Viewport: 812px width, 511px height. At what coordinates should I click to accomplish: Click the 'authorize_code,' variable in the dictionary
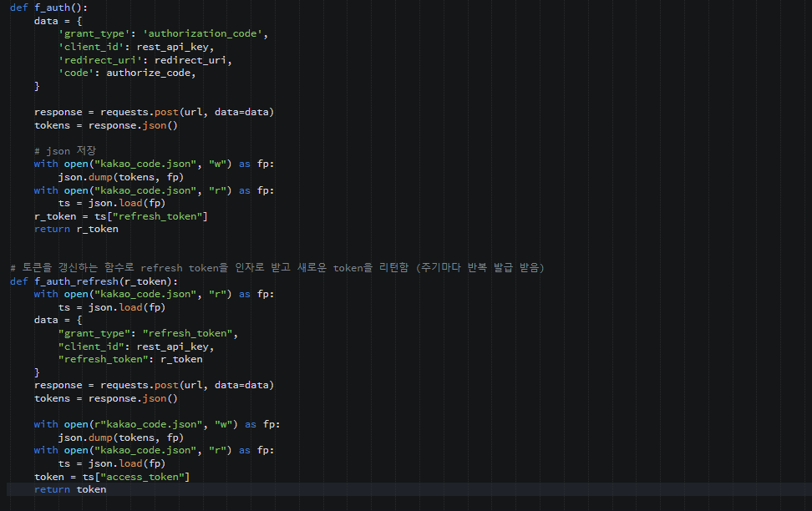click(x=151, y=73)
